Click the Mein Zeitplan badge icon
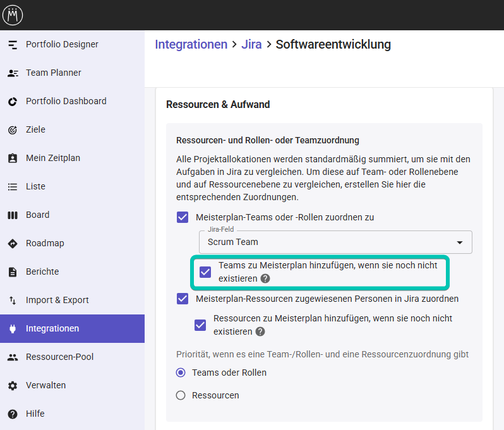This screenshot has width=504, height=430. pyautogui.click(x=13, y=158)
